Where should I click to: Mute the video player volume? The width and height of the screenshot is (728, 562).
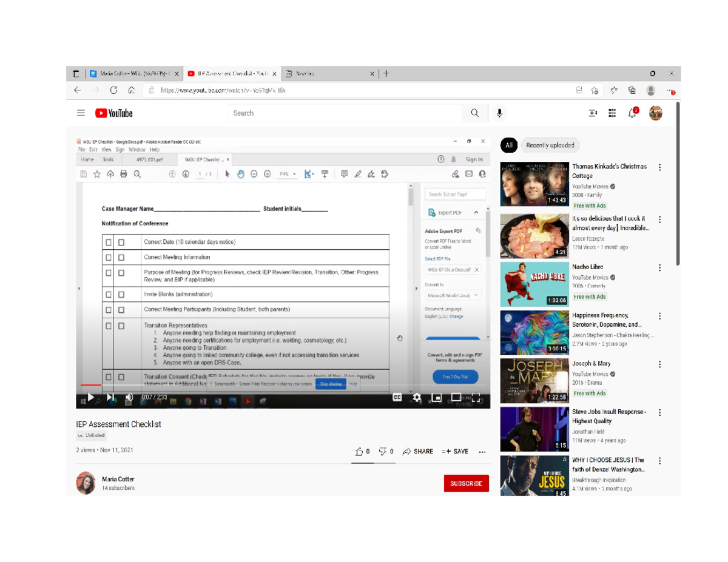coord(129,398)
